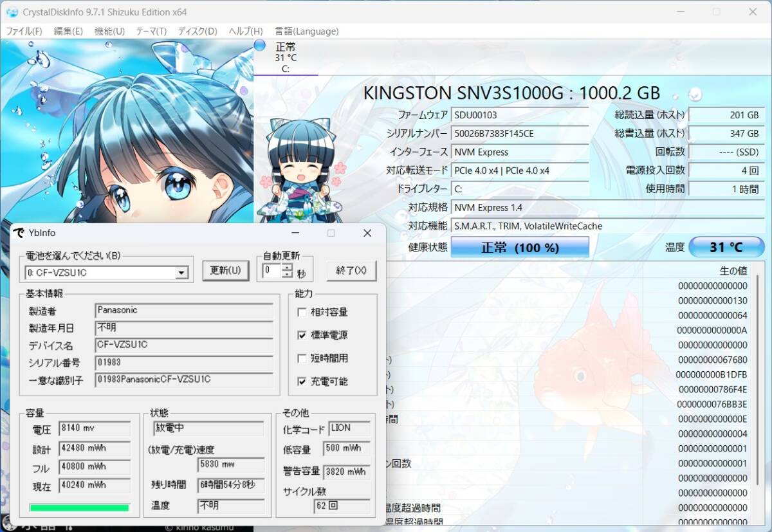The width and height of the screenshot is (772, 532).
Task: Click the 終了(X) exit button
Action: point(351,270)
